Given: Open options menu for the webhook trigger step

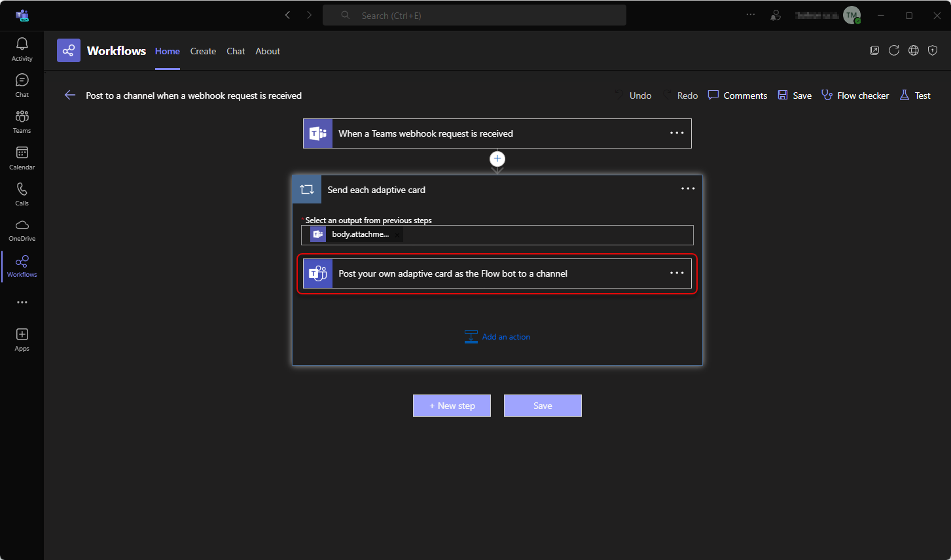Looking at the screenshot, I should [676, 133].
